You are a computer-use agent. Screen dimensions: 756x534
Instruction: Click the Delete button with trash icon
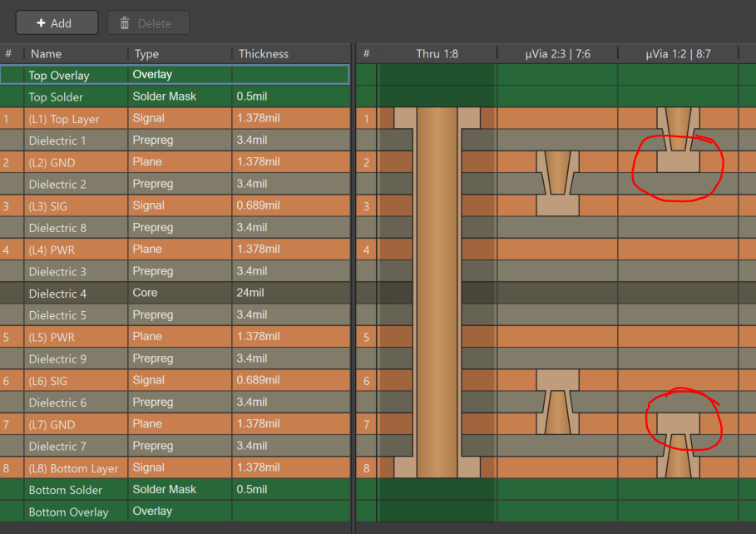(x=148, y=23)
